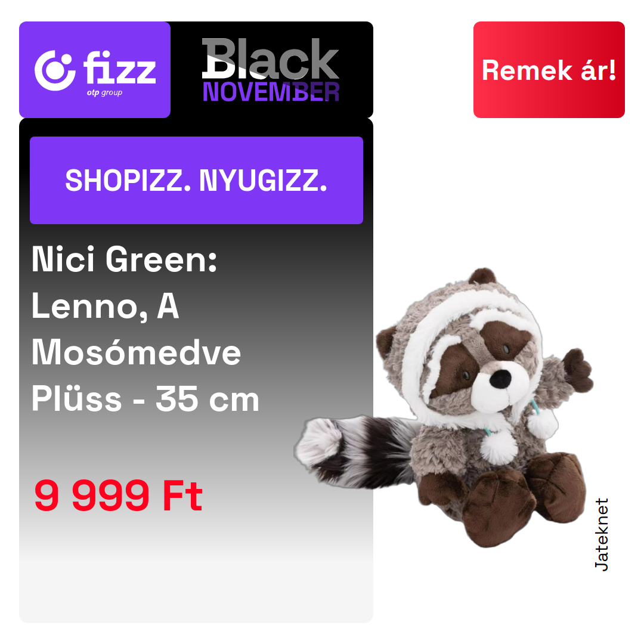Screen dimensions: 644x644
Task: Open the Jateknet vertical source label
Action: click(x=602, y=534)
